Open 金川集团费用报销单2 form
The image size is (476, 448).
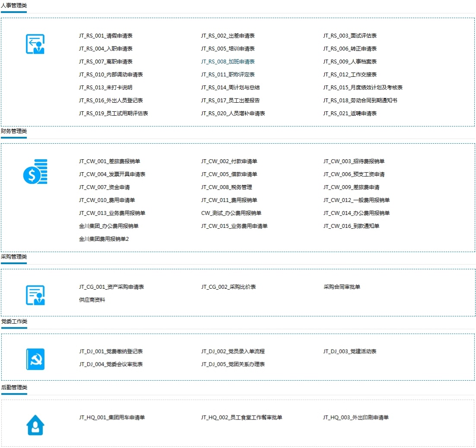click(x=104, y=239)
